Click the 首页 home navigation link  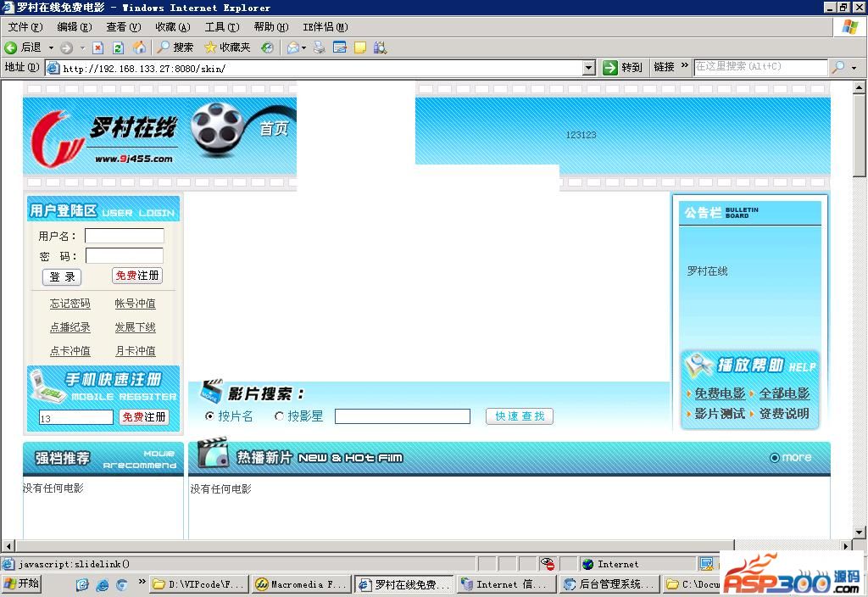[274, 129]
